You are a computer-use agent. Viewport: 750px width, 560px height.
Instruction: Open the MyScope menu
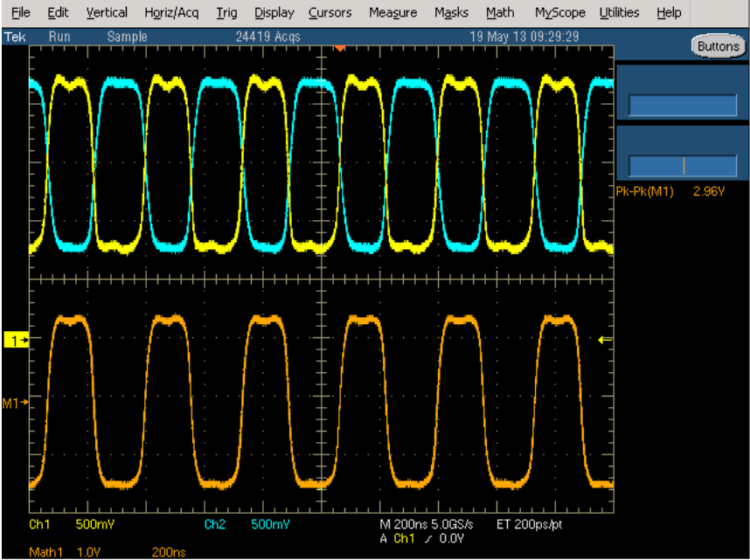(x=560, y=12)
